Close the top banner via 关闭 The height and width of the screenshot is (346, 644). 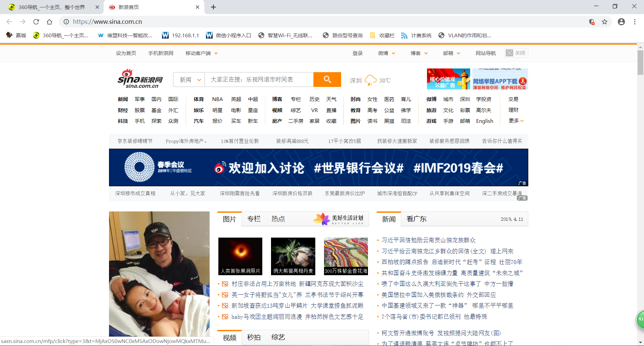coord(516,53)
